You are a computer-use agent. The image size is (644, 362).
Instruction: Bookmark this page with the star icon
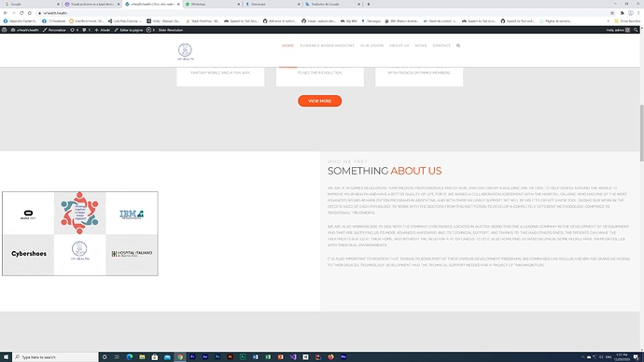coord(612,13)
